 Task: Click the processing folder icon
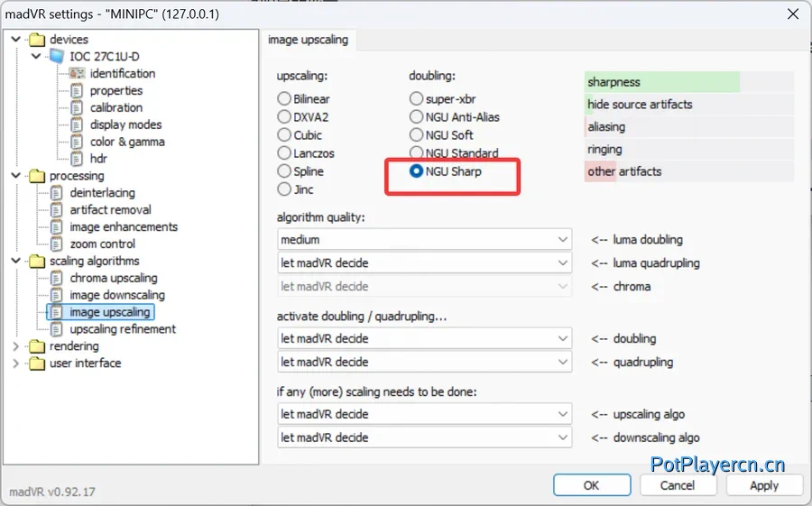pyautogui.click(x=37, y=176)
